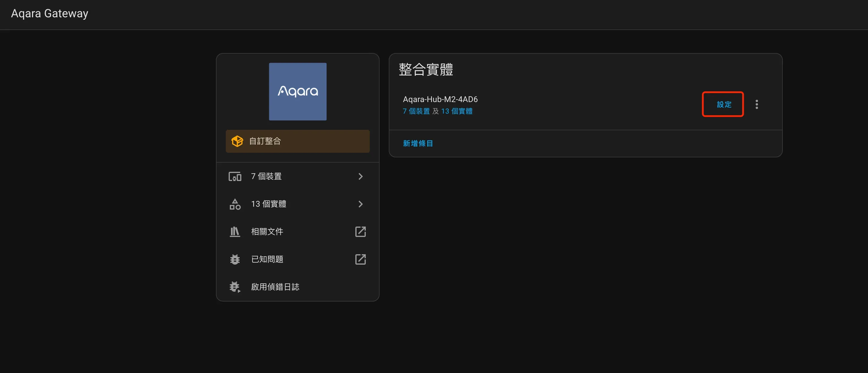Enable debug logging via 啟用偵錯日誌
Viewport: 868px width, 373px height.
(x=297, y=287)
